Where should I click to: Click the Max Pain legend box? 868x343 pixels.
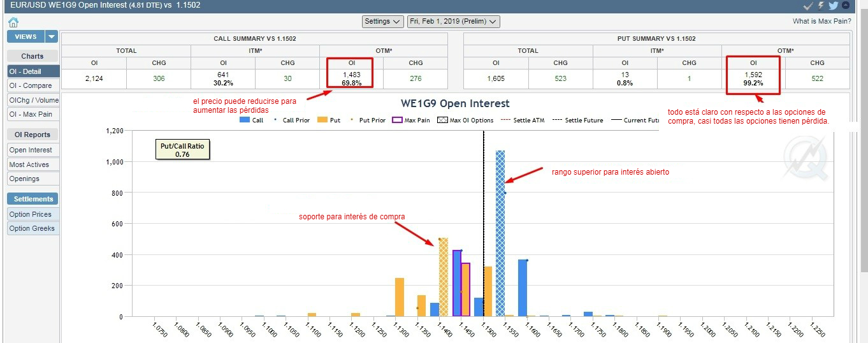(396, 120)
